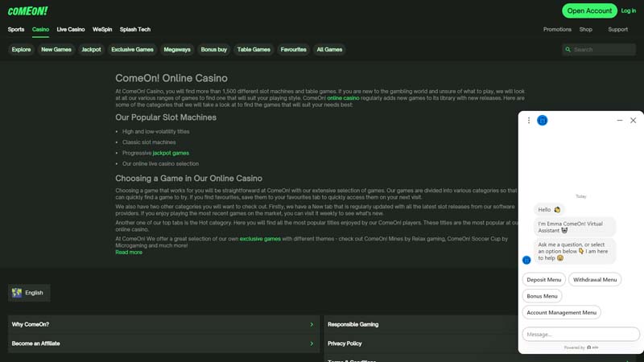Open the Support link

click(x=617, y=30)
